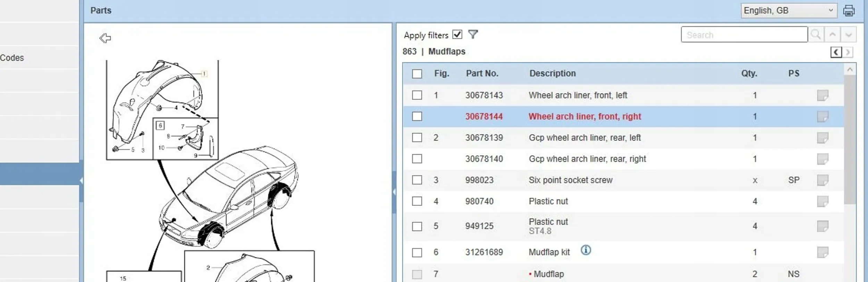The width and height of the screenshot is (868, 282).
Task: Click callout 9 in the mudflap inset
Action: 195,155
